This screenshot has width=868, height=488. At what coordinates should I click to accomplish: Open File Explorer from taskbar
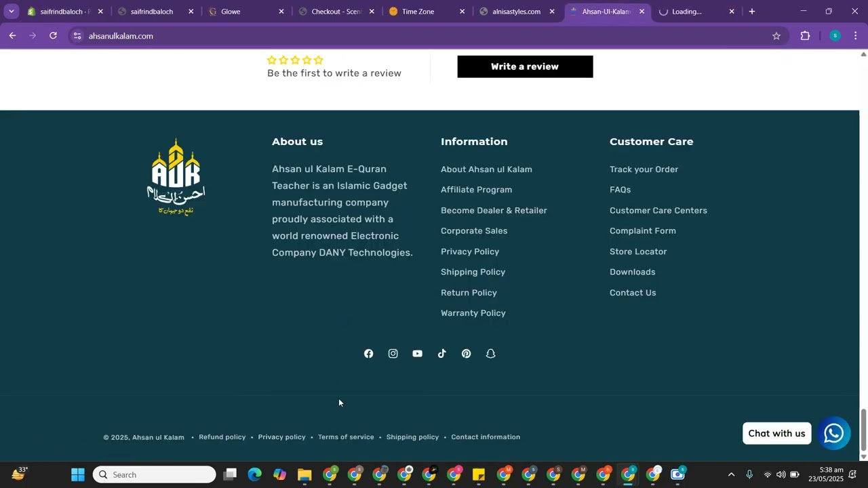[x=304, y=474]
